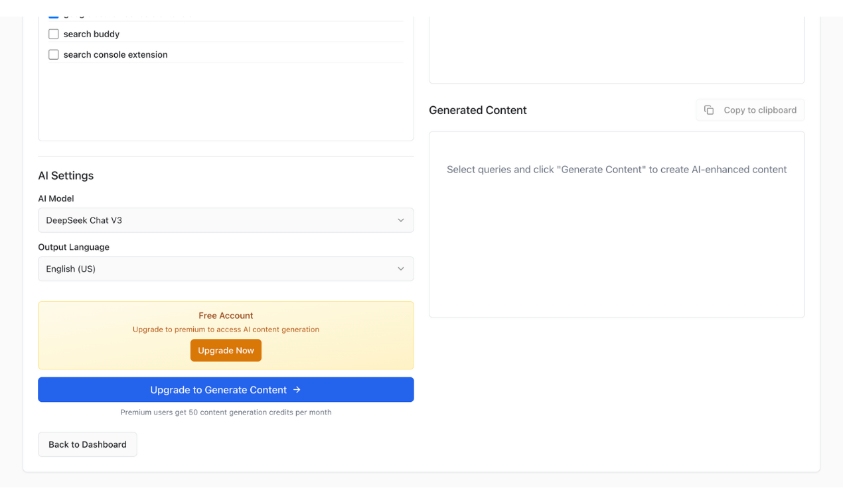Screen dimensions: 843x504
Task: Select the search buddy query label
Action: point(92,34)
